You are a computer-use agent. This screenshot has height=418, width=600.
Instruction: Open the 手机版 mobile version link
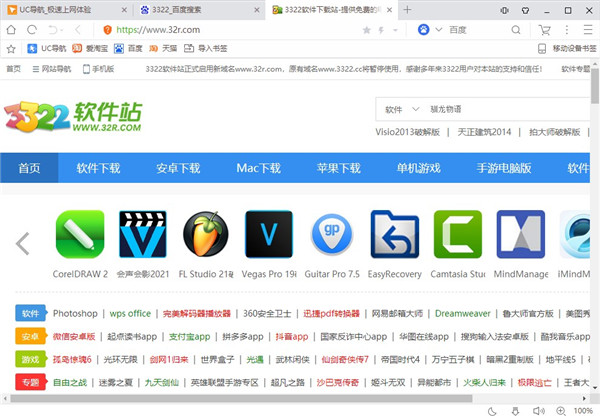tap(99, 69)
